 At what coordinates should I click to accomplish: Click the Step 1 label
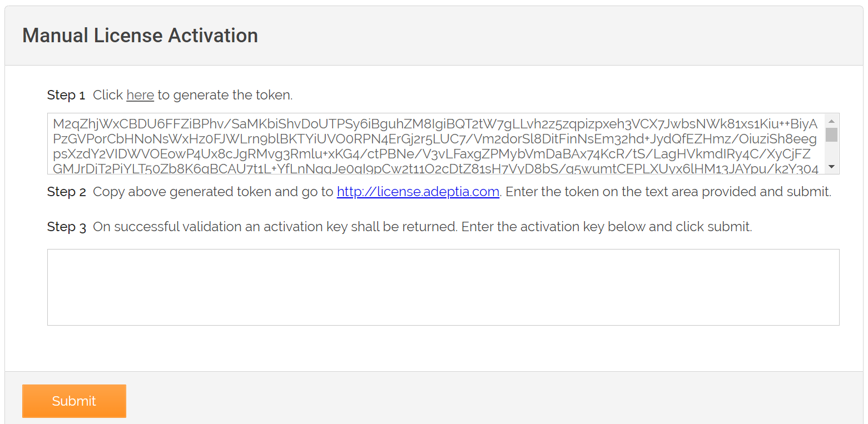tap(66, 95)
